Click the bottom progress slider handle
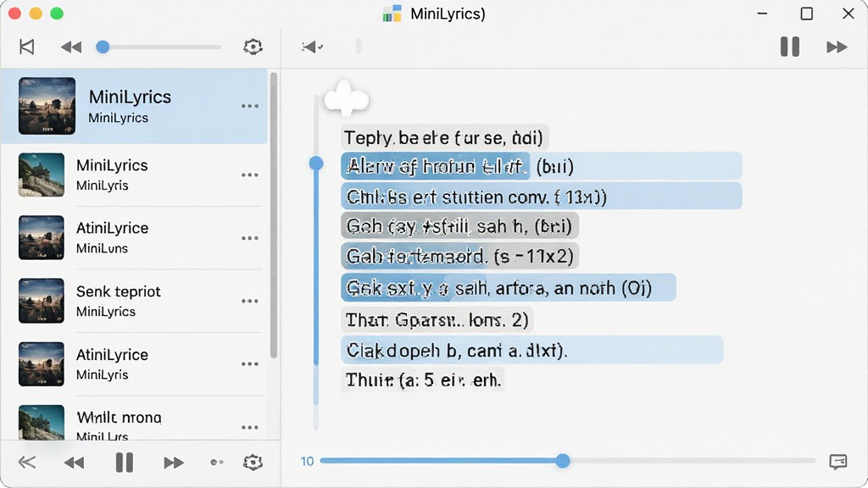 pyautogui.click(x=563, y=461)
